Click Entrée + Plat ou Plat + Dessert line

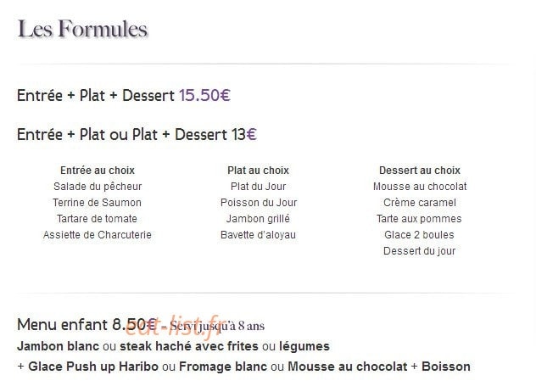(x=137, y=134)
